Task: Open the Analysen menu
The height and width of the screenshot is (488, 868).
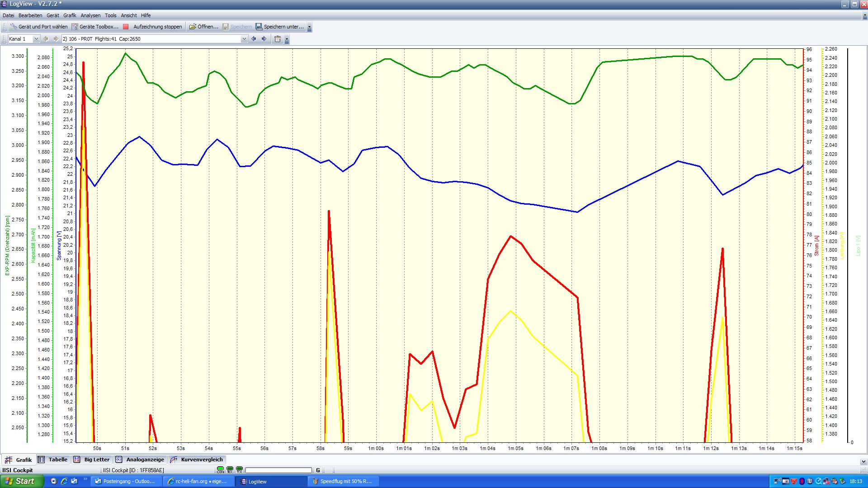Action: 90,15
